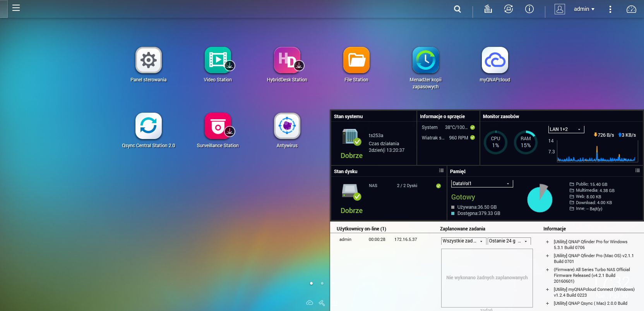Open Qsync Central Station 2.0
The image size is (644, 311).
[149, 126]
